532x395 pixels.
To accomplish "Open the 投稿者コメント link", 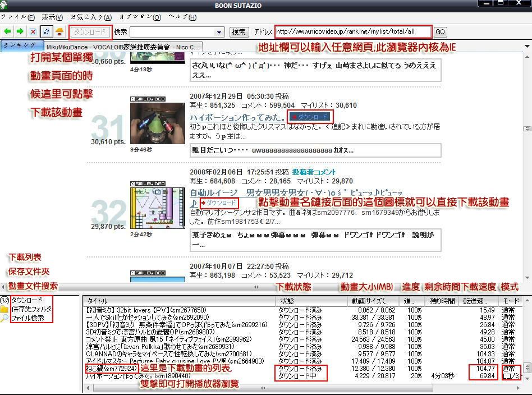I will point(314,172).
